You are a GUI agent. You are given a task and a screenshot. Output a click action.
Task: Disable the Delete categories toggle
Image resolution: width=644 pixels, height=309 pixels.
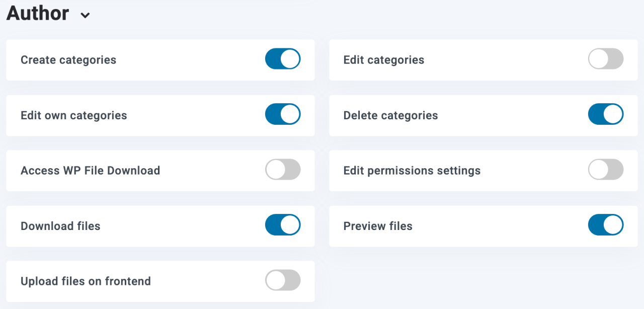[606, 114]
